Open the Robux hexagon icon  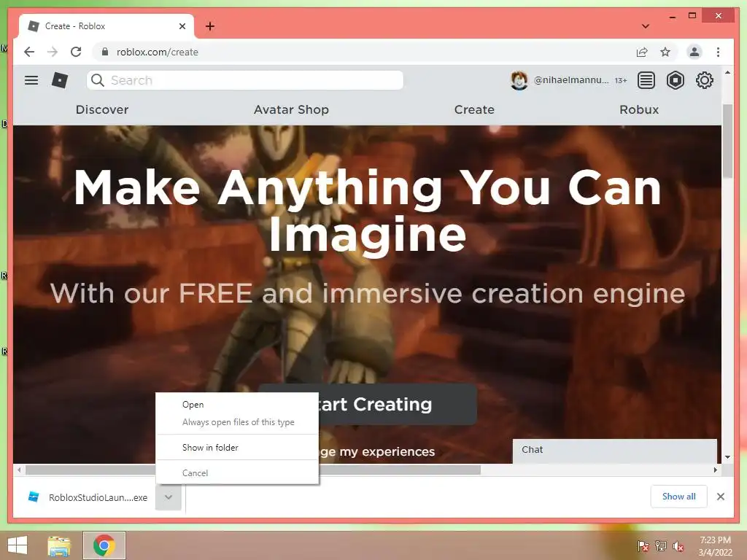click(x=675, y=80)
